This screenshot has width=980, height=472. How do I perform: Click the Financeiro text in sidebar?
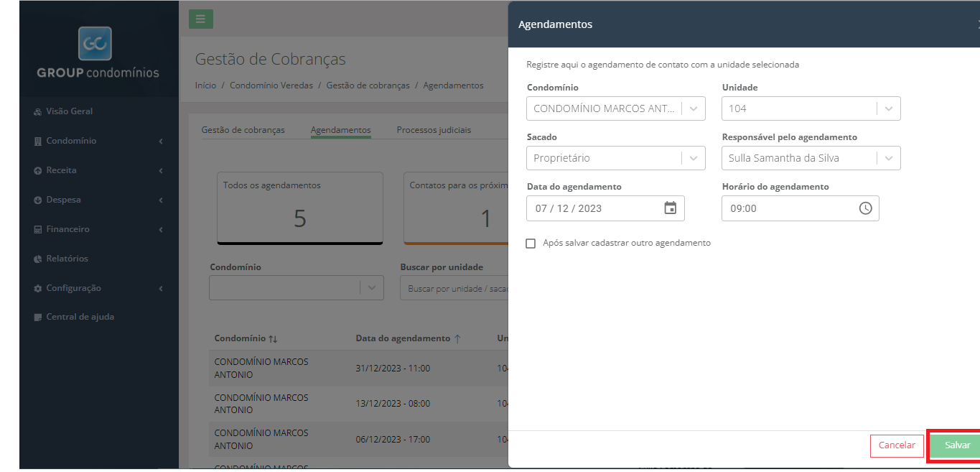pyautogui.click(x=68, y=230)
